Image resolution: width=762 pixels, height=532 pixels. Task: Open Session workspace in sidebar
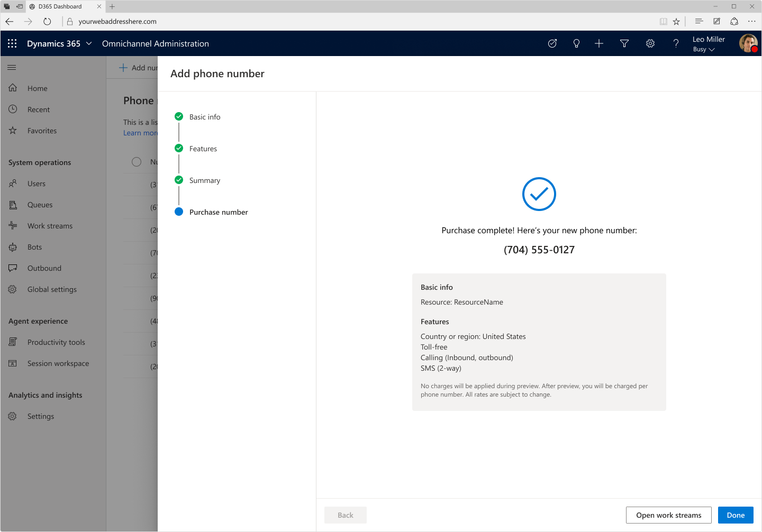[x=53, y=363]
